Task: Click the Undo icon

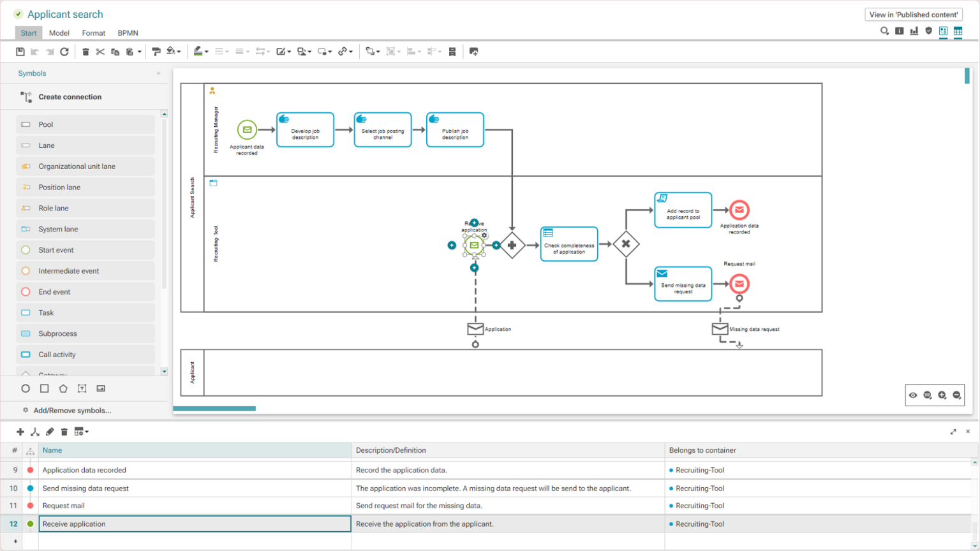Action: (35, 51)
